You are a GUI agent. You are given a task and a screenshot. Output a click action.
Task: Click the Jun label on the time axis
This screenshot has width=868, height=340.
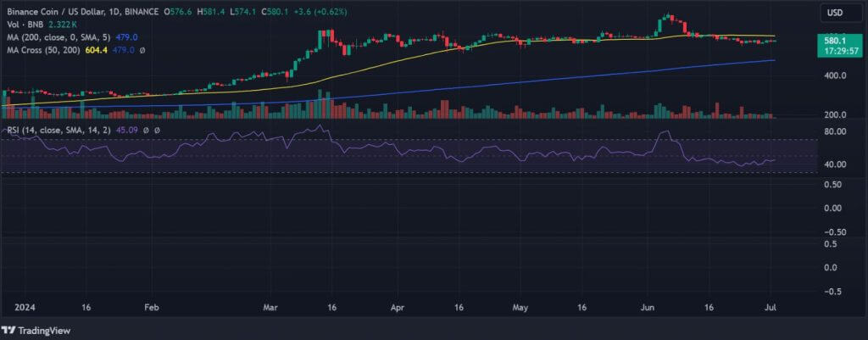(x=649, y=307)
